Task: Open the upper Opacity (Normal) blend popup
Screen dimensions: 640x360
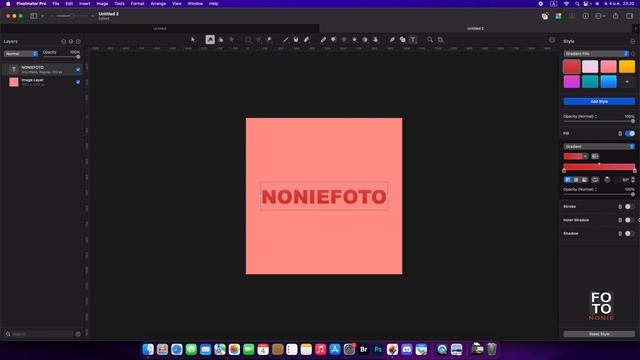Action: pyautogui.click(x=580, y=116)
